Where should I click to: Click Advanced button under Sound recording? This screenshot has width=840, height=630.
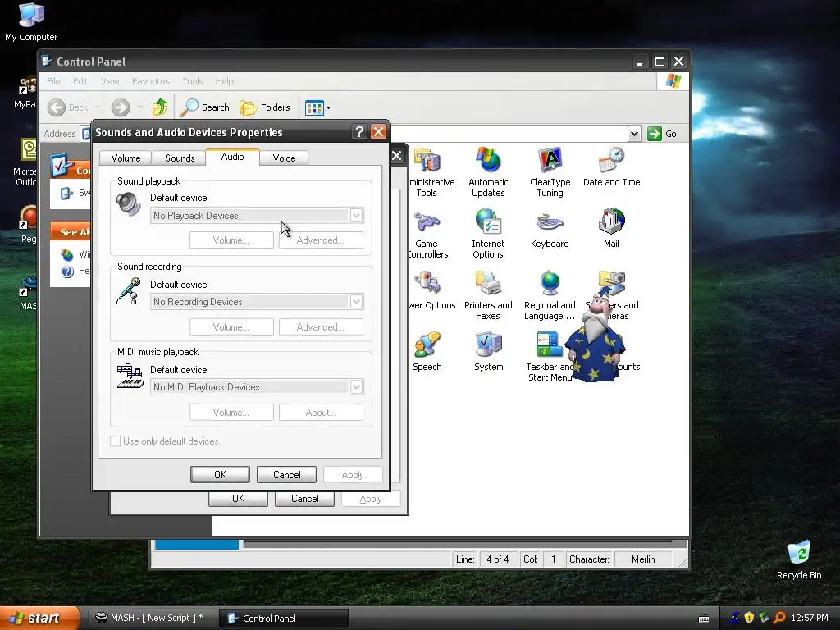pyautogui.click(x=321, y=326)
